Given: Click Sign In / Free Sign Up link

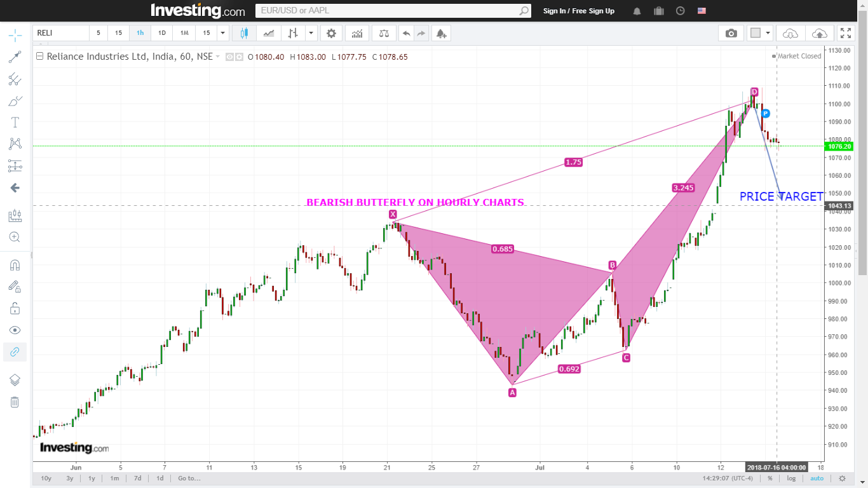Looking at the screenshot, I should pyautogui.click(x=578, y=11).
